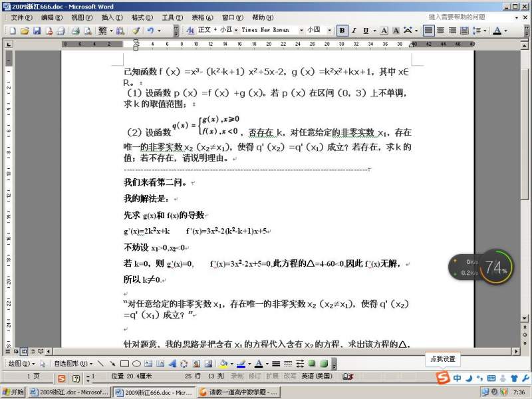This screenshot has height=399, width=532.
Task: Expand the line spacing dropdown arrow
Action: 485,31
